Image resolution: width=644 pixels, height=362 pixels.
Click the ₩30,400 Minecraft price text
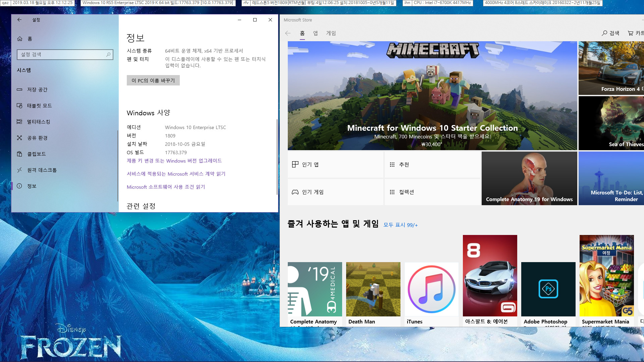(432, 144)
